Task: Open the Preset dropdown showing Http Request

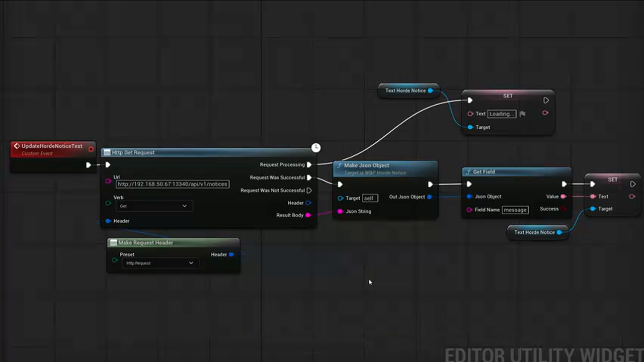Action: pos(159,263)
